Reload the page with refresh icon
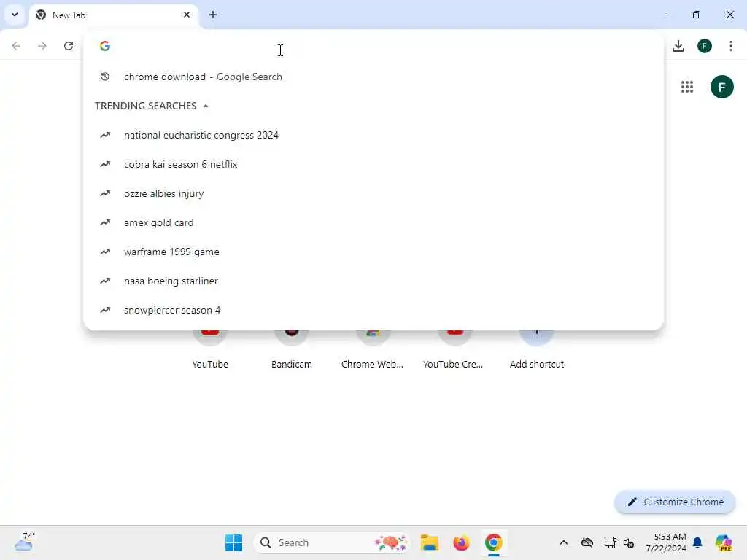This screenshot has width=747, height=560. [x=69, y=46]
